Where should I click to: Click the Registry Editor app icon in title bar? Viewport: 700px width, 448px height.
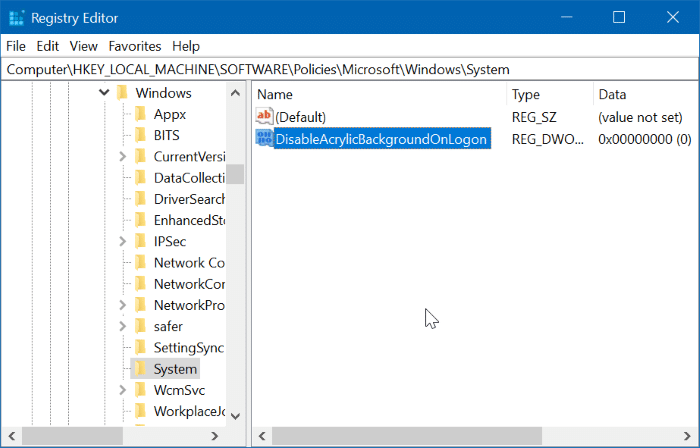pos(17,18)
